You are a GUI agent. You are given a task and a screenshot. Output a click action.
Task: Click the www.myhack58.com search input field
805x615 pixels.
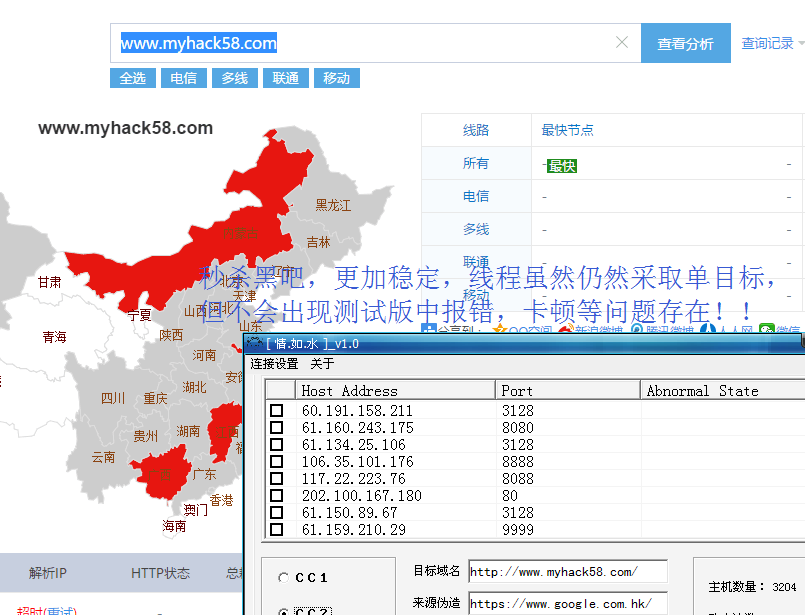[x=375, y=43]
